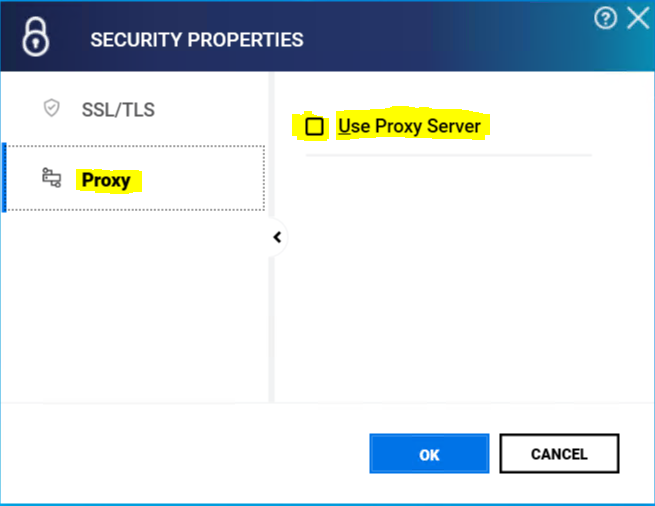The height and width of the screenshot is (506, 655).
Task: Switch to the SSL/TLS tab
Action: point(118,109)
